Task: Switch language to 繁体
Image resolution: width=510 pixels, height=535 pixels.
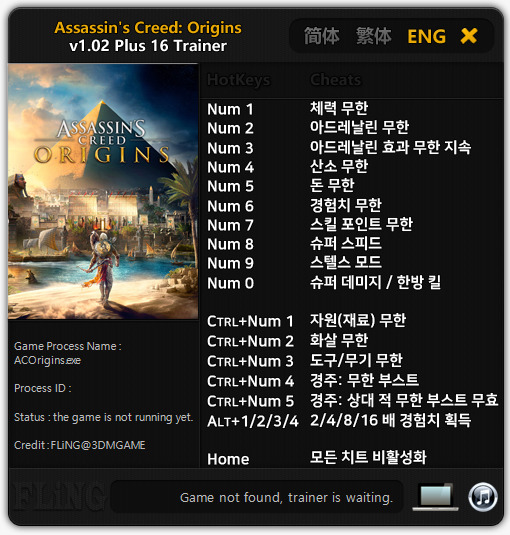Action: pyautogui.click(x=374, y=36)
